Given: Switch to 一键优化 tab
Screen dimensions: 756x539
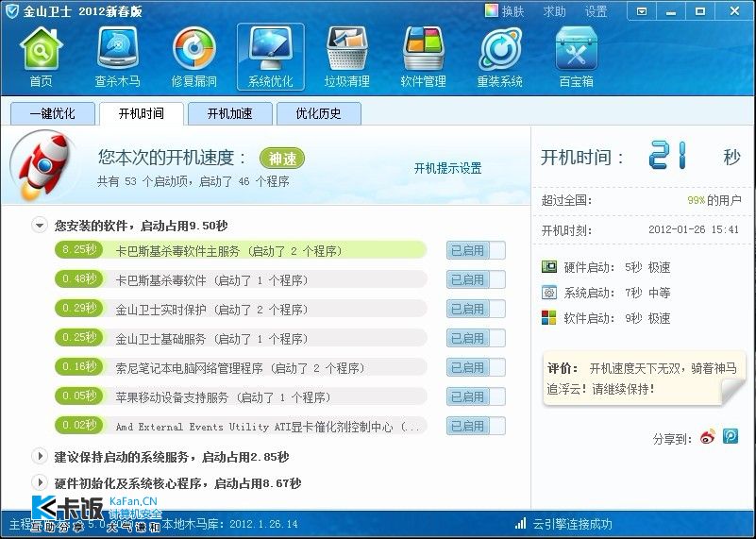Looking at the screenshot, I should (52, 114).
